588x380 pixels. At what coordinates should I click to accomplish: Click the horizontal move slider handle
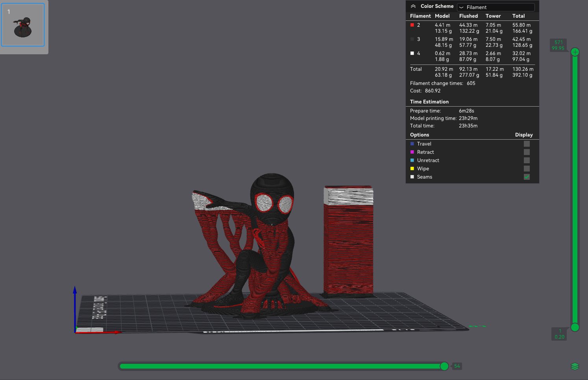(444, 366)
